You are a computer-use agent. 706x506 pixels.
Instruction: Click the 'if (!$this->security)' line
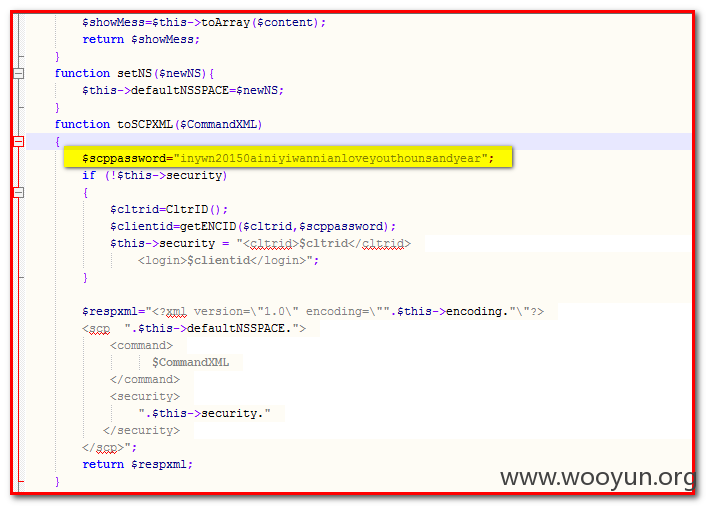tap(155, 175)
